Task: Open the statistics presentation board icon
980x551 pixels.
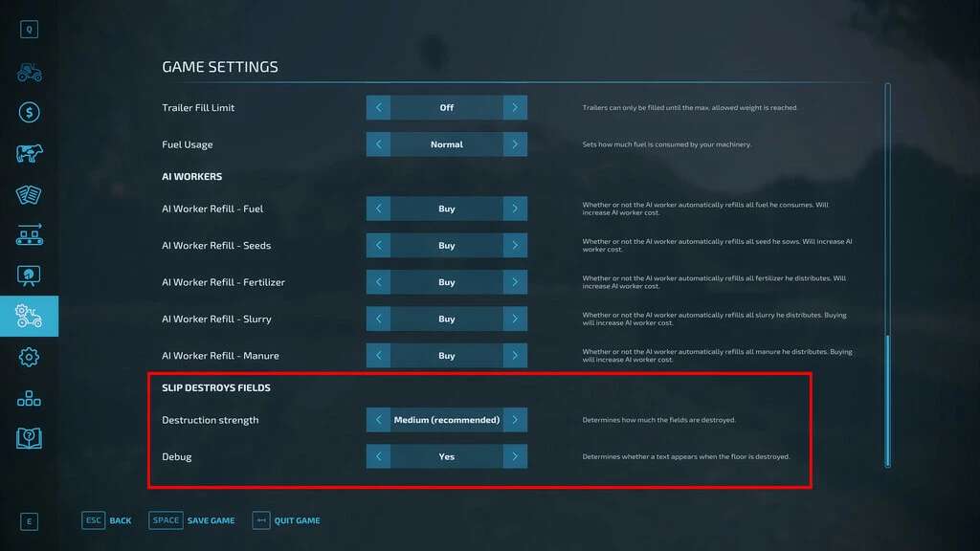Action: coord(29,275)
